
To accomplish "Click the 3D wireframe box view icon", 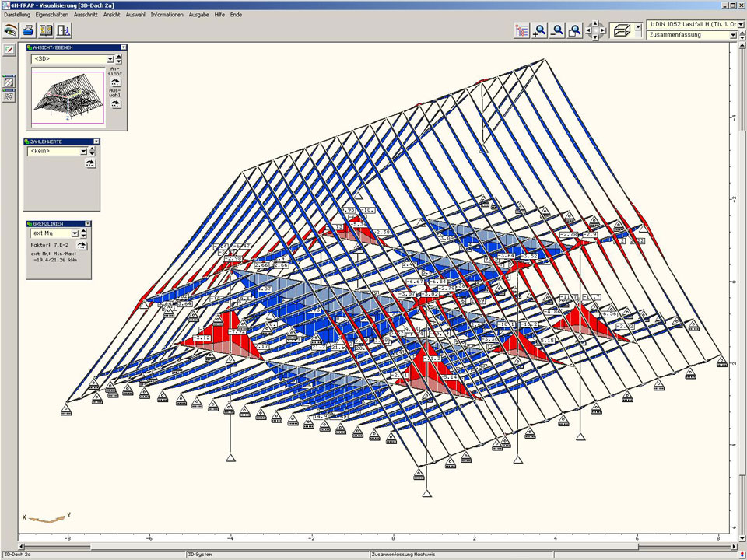I will 621,30.
